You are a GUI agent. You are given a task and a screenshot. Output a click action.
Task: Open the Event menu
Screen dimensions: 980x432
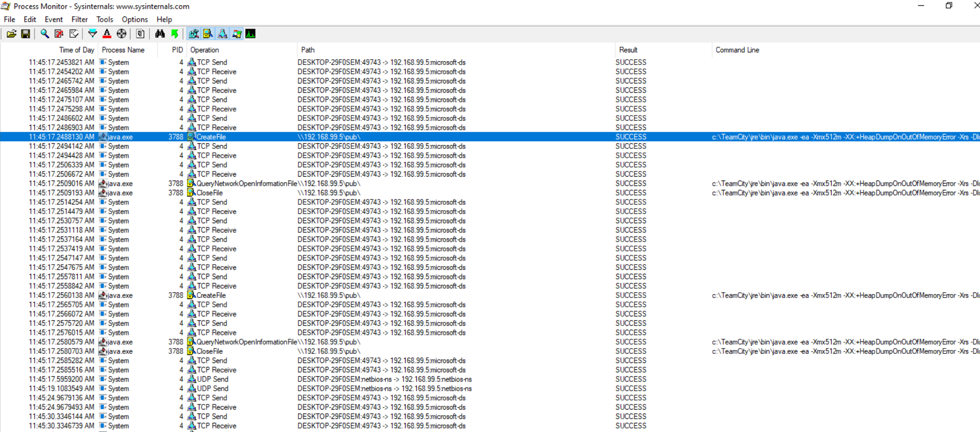click(x=53, y=19)
